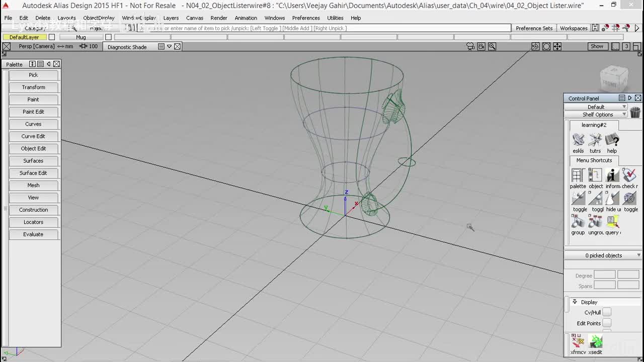This screenshot has height=362, width=644.
Task: Click the query edit shortcut icon
Action: click(x=612, y=221)
